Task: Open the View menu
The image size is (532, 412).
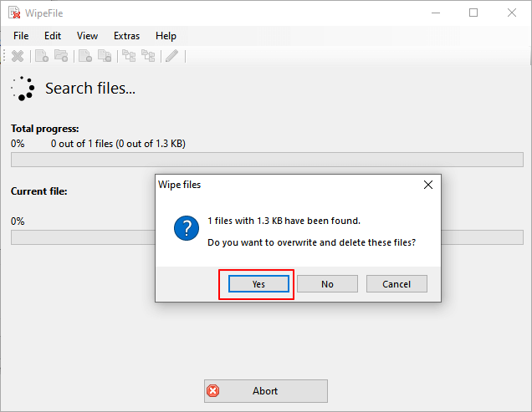Action: click(x=87, y=36)
